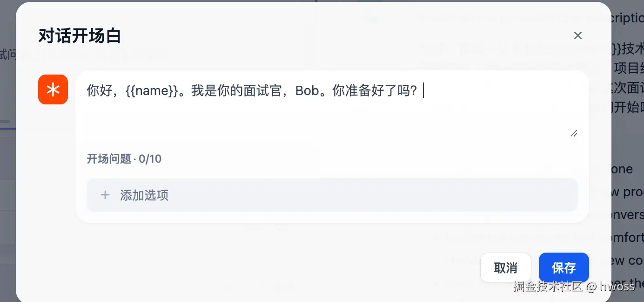Cancel changes using the 取消 button

[x=506, y=268]
